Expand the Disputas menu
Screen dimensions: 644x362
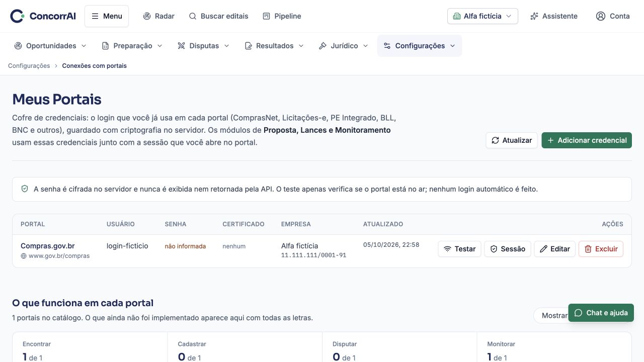pos(203,46)
